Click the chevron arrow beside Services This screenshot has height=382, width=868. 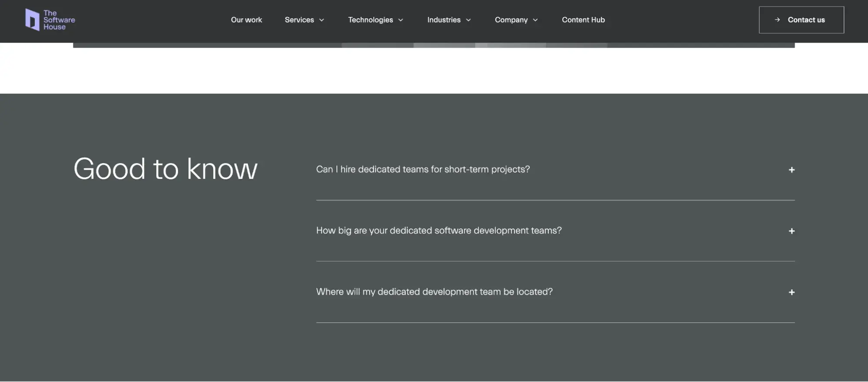tap(322, 20)
